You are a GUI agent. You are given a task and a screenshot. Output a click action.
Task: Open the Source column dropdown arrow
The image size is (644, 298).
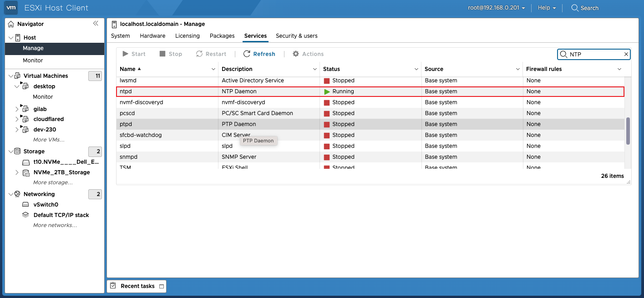tap(518, 69)
